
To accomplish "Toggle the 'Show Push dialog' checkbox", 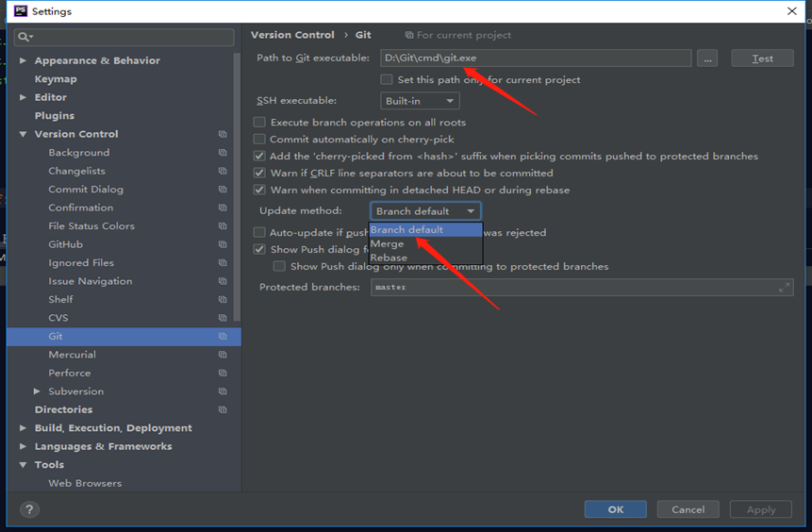I will coord(259,250).
